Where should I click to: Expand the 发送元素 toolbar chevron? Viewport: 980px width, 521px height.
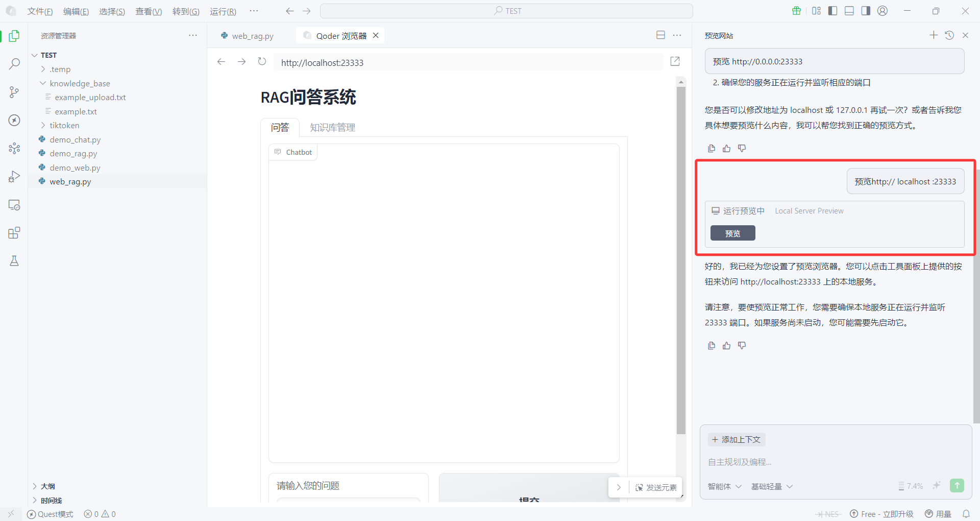pyautogui.click(x=619, y=487)
